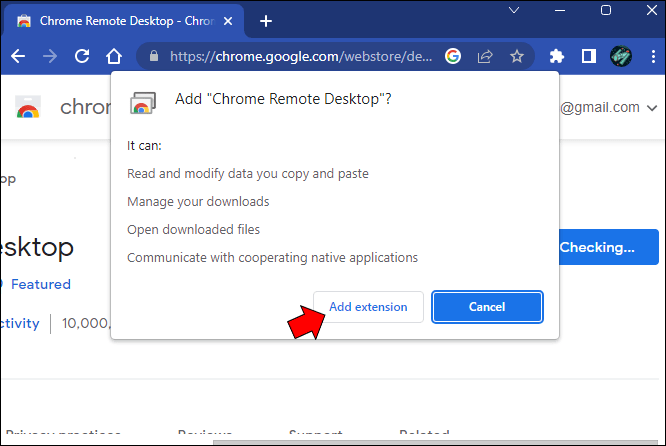Maximize the Chrome window
666x446 pixels.
[606, 10]
